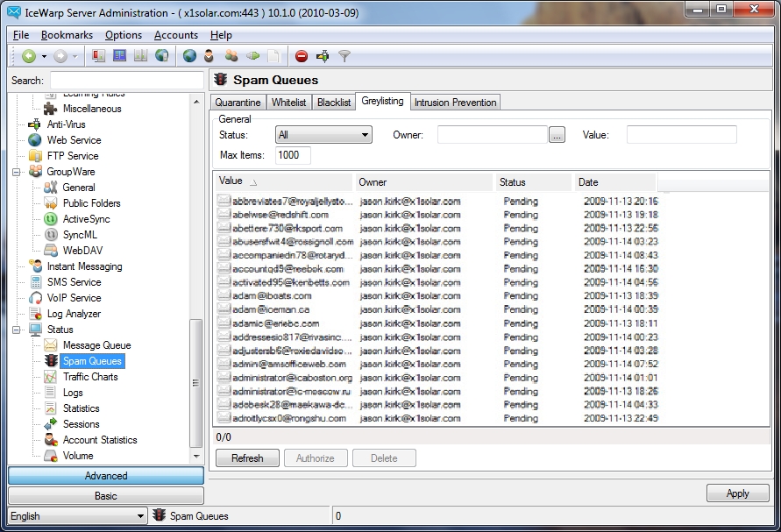Image resolution: width=781 pixels, height=532 pixels.
Task: Click the Apply button
Action: (x=737, y=493)
